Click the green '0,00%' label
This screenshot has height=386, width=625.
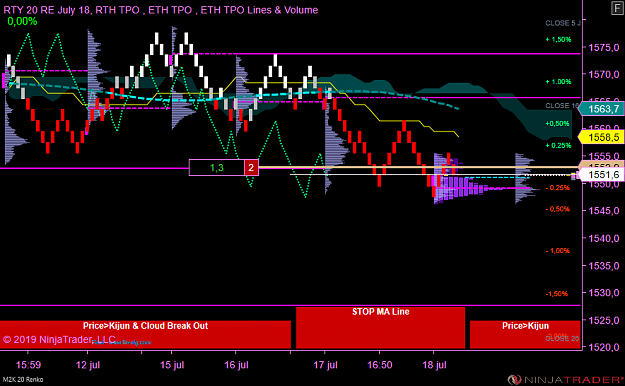pyautogui.click(x=22, y=22)
